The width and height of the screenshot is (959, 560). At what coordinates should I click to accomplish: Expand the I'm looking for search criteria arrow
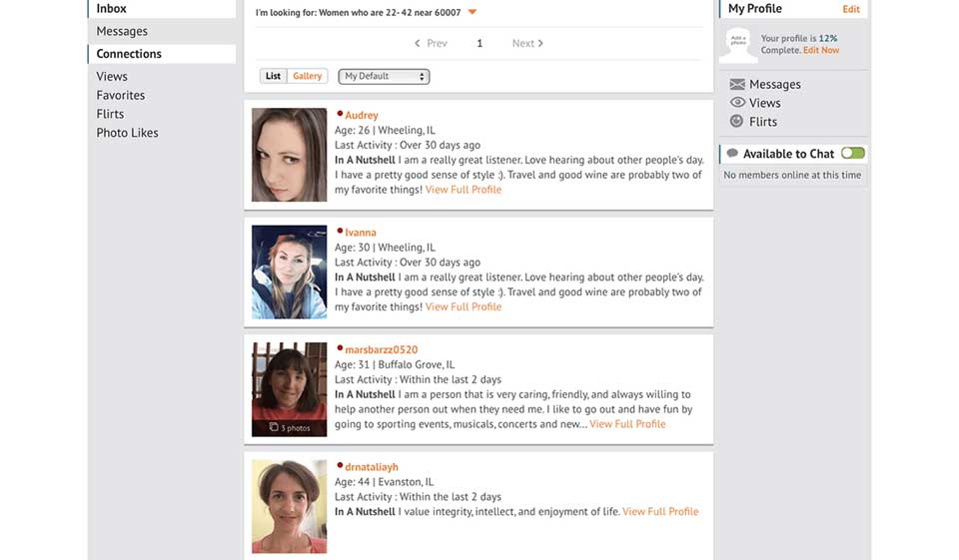click(473, 13)
